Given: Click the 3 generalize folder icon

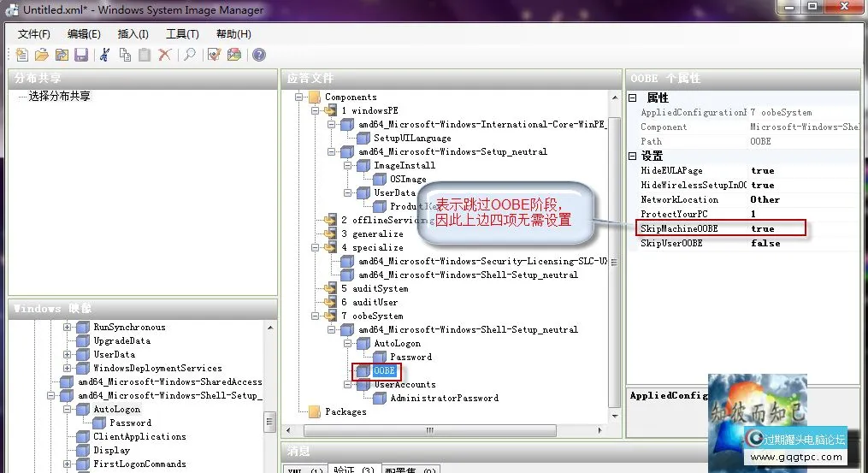Looking at the screenshot, I should [x=330, y=234].
